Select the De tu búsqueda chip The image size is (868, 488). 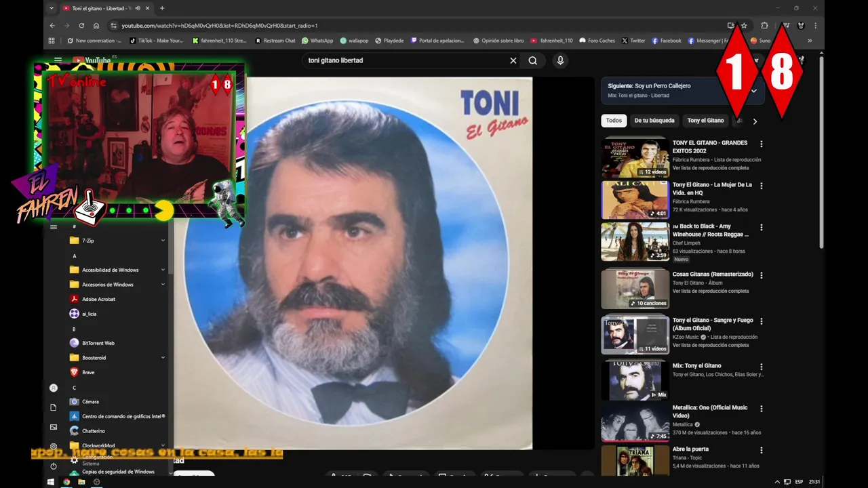[654, 121]
